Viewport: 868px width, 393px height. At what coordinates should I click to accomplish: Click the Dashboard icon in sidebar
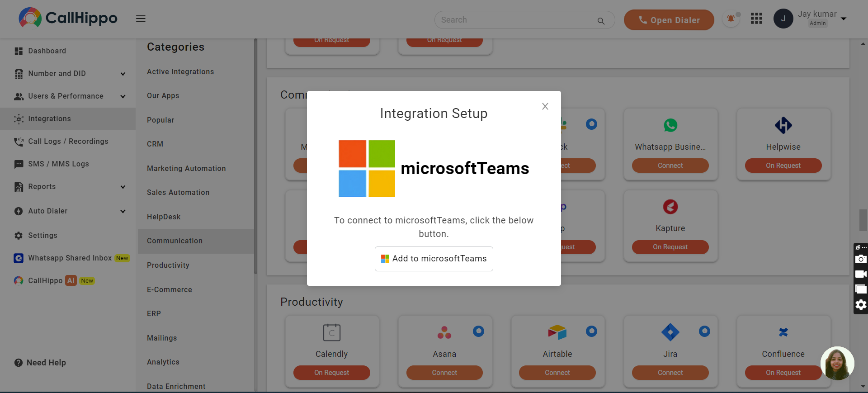(19, 51)
